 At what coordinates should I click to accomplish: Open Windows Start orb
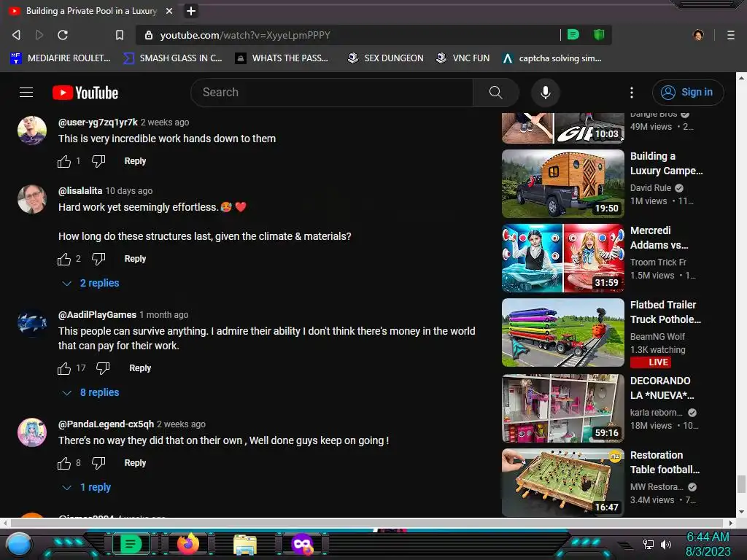click(19, 544)
